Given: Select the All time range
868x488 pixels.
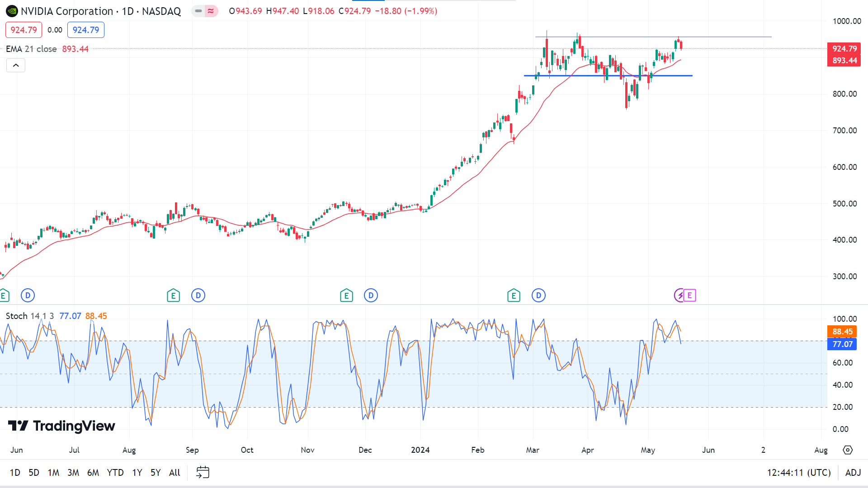Looking at the screenshot, I should point(175,472).
